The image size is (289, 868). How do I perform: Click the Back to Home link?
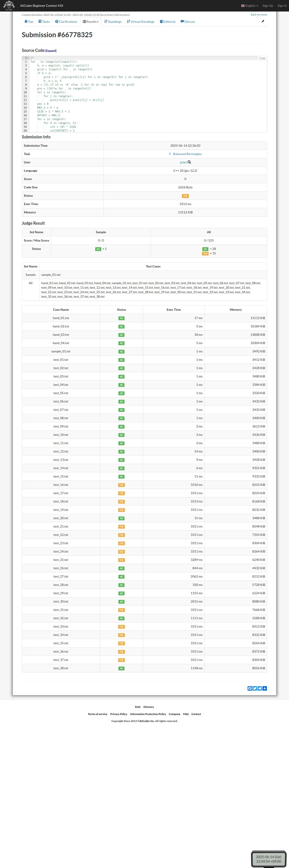coord(259,15)
